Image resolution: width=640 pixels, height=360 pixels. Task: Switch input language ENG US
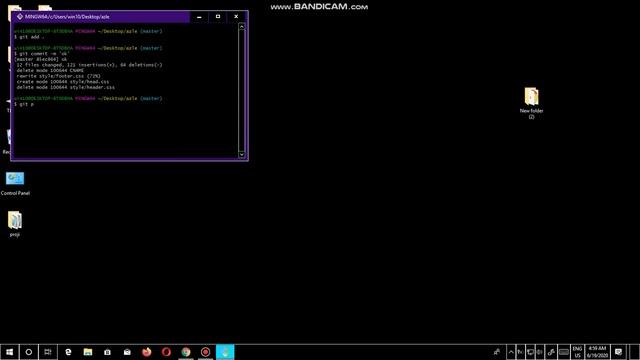click(577, 352)
